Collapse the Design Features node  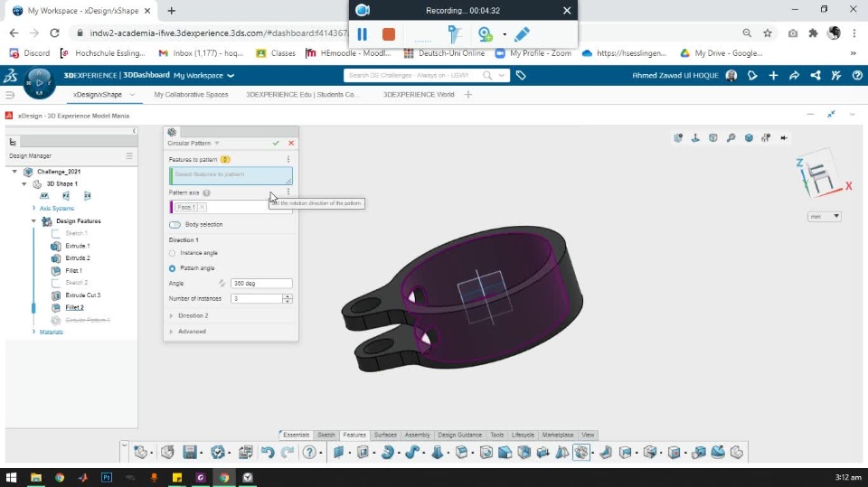33,220
